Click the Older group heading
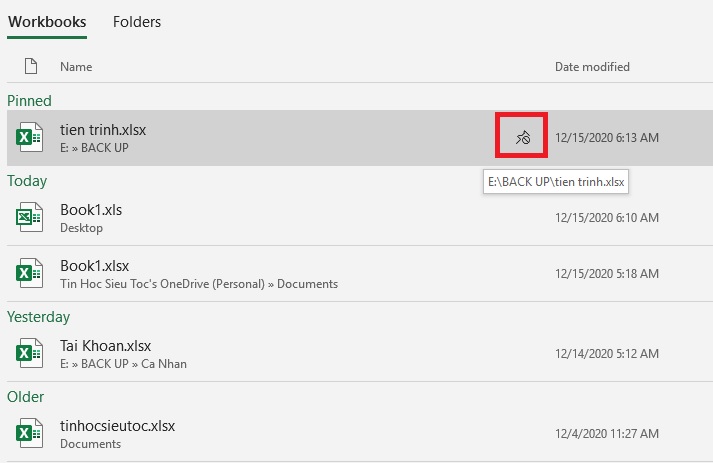 pyautogui.click(x=25, y=397)
